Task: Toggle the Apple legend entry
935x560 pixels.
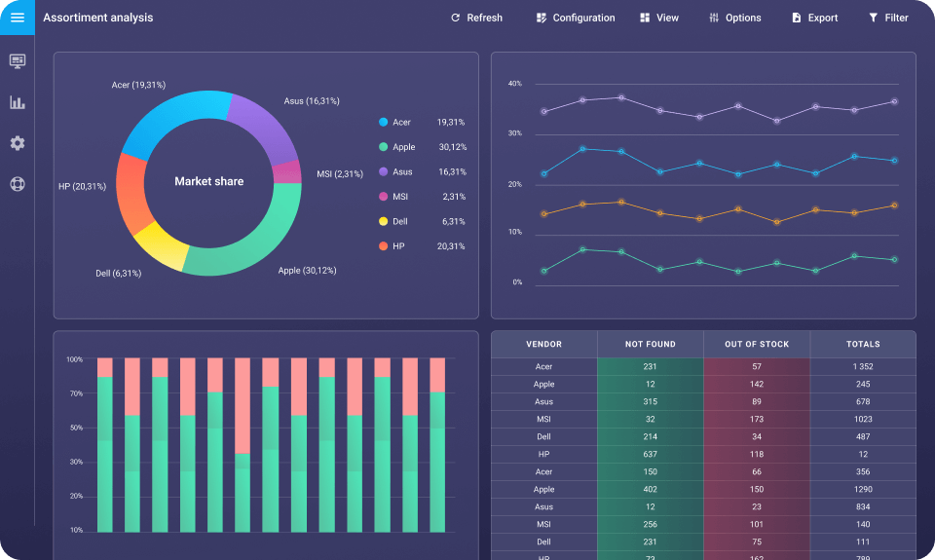Action: click(403, 147)
